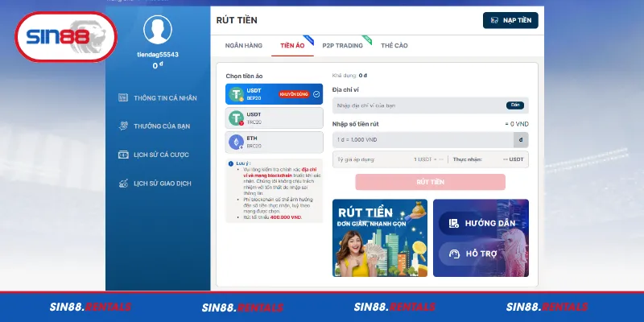Screen dimensions: 644x322
Task: Click the selected checkmark on USDT BEP20
Action: tap(316, 94)
